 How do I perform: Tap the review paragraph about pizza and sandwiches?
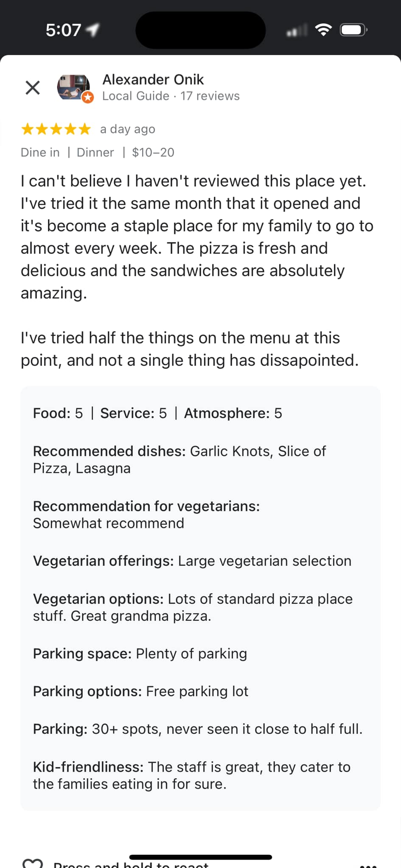tap(197, 237)
